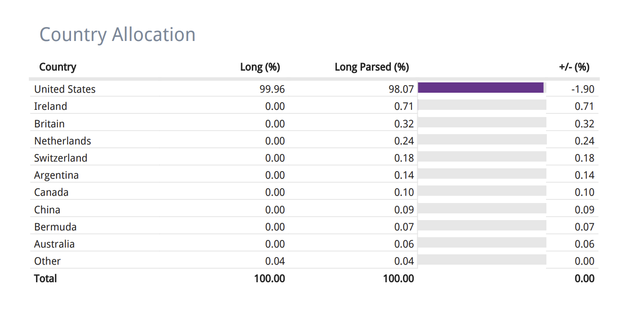Select the -1.90 difference value
The width and height of the screenshot is (644, 316).
[x=583, y=89]
